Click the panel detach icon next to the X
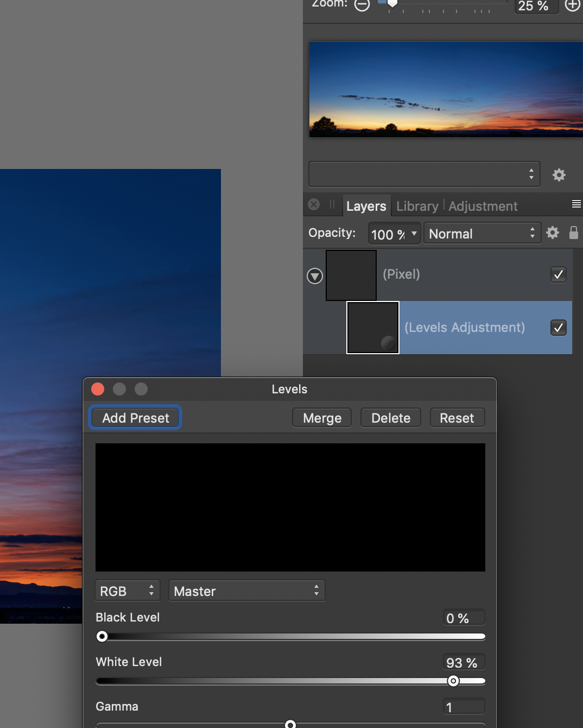The width and height of the screenshot is (583, 728). [x=331, y=204]
